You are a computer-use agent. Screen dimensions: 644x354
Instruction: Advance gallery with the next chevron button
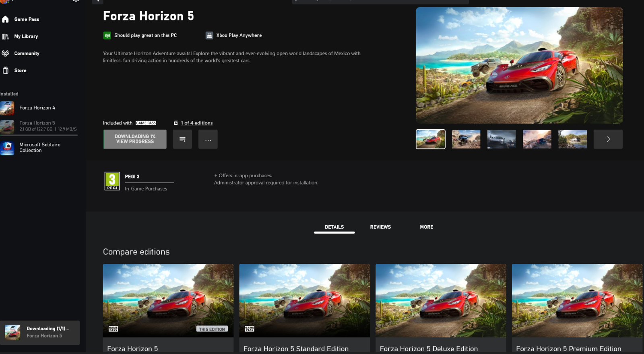608,139
